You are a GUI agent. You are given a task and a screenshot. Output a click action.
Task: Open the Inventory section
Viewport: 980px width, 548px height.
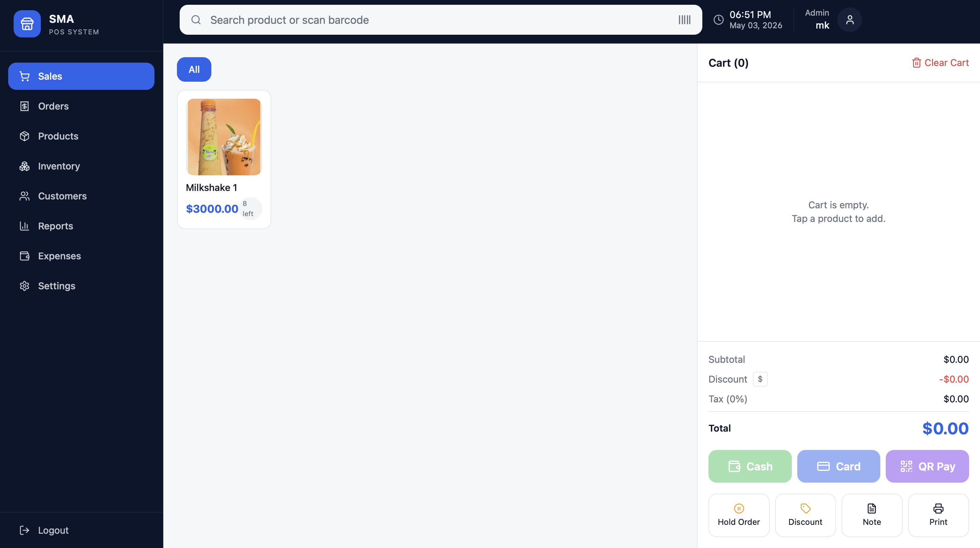click(x=81, y=166)
